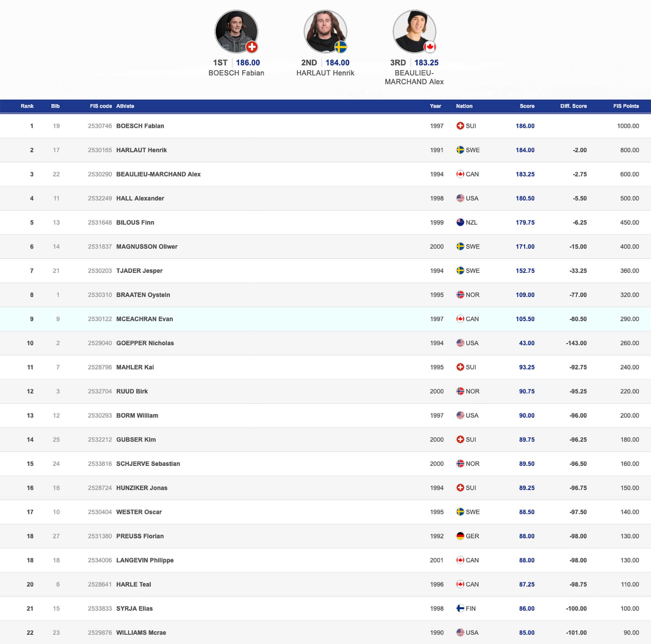Image resolution: width=651 pixels, height=644 pixels.
Task: Click the Norwegian flag in Braaten Oystein's row
Action: click(x=460, y=295)
